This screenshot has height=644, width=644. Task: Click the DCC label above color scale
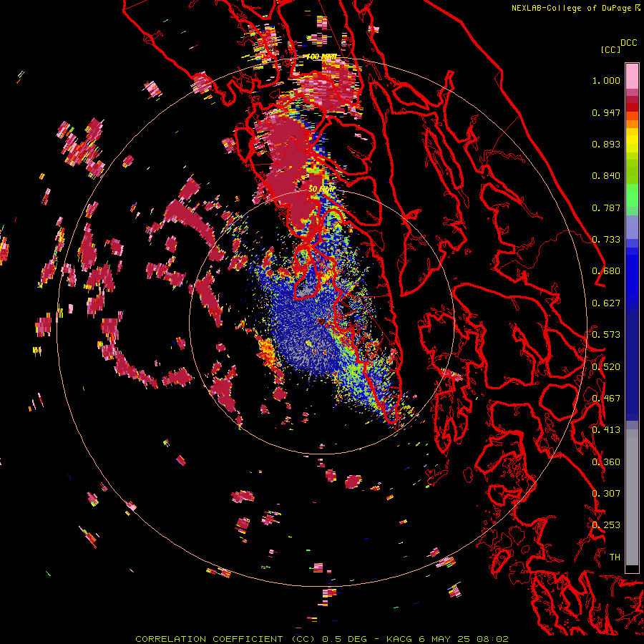pyautogui.click(x=628, y=43)
